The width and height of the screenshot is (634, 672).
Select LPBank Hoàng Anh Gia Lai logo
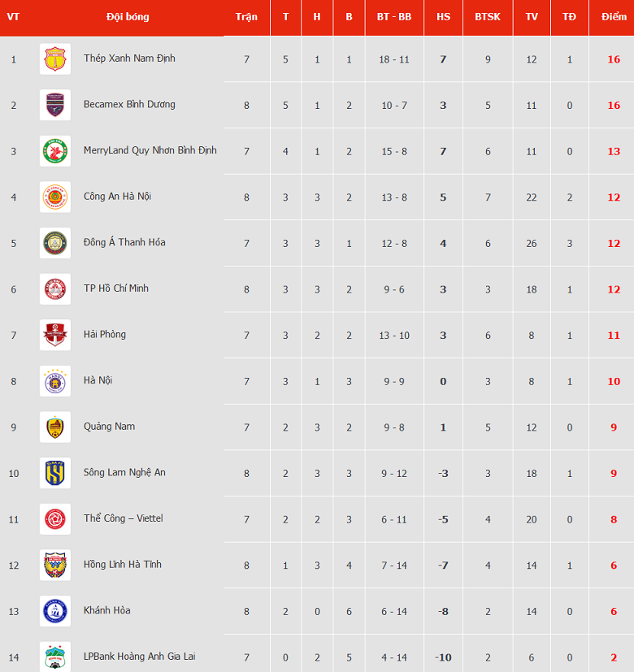[55, 657]
